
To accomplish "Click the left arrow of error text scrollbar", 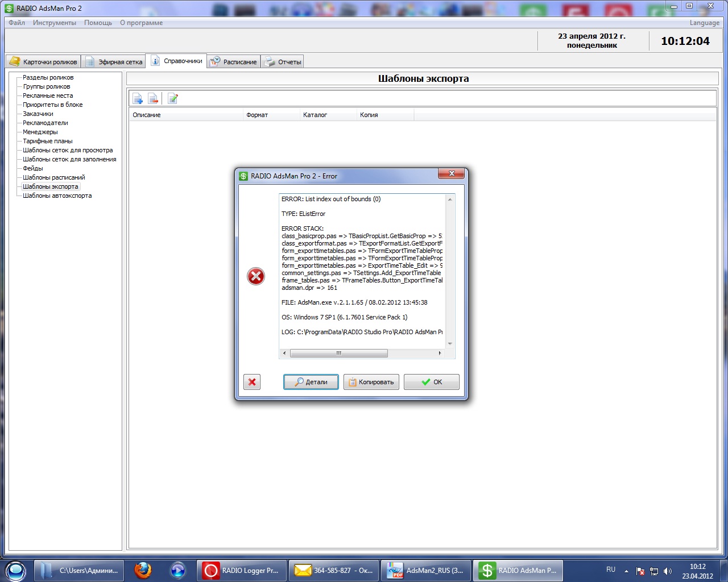I will (285, 353).
